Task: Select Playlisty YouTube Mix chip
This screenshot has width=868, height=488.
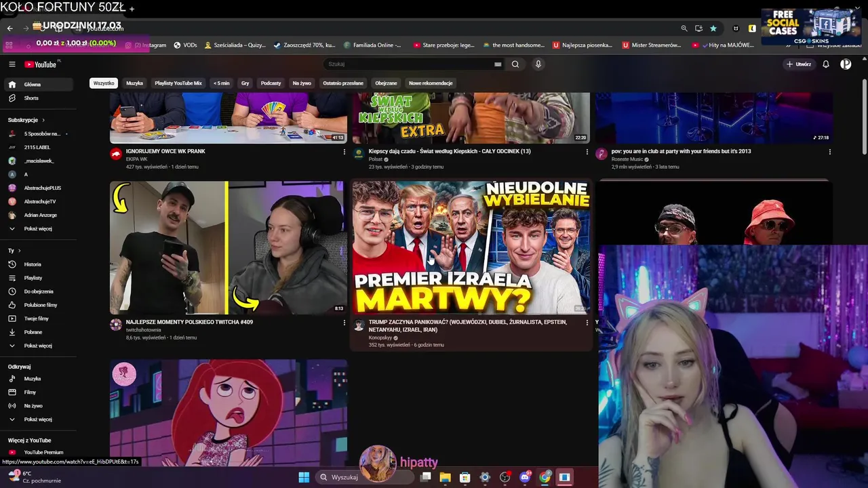Action: pyautogui.click(x=178, y=83)
